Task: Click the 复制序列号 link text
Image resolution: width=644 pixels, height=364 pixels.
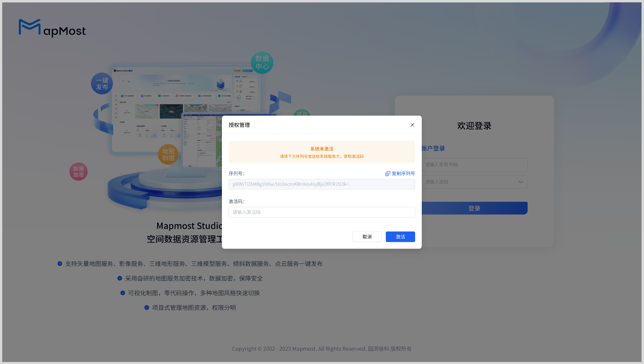Action: tap(403, 173)
